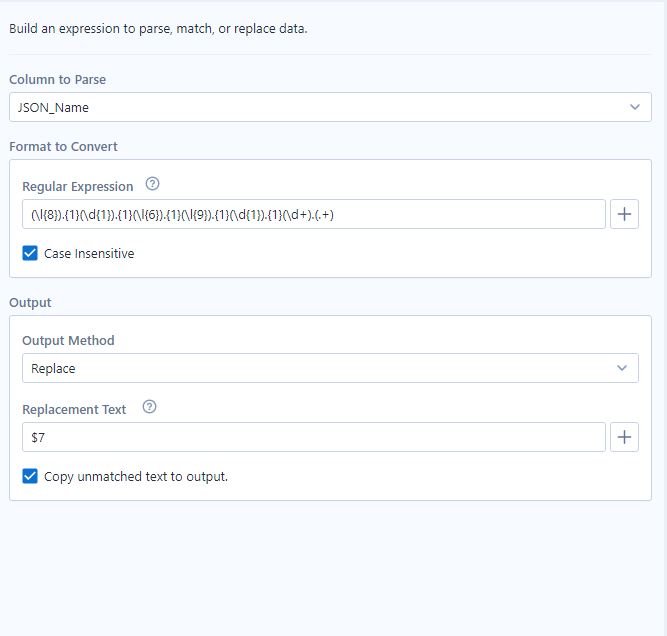The image size is (667, 636).
Task: Click into the Replacement Text field containing $7
Action: point(313,437)
